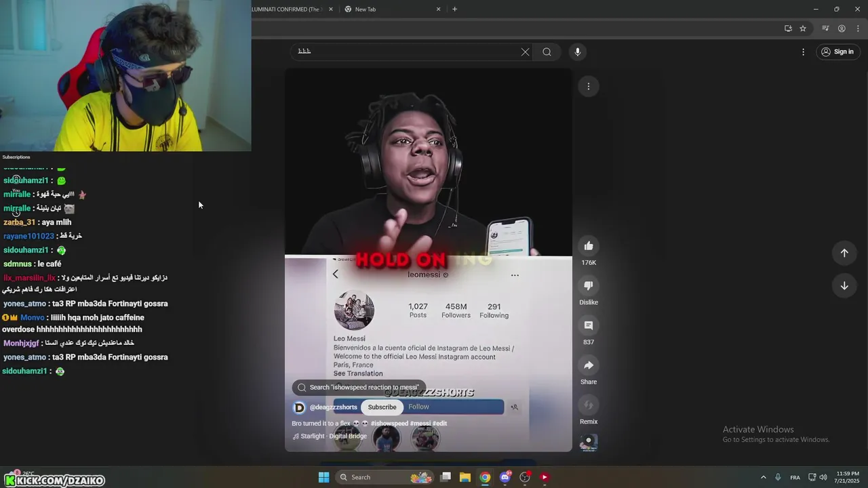Go to the previous Short with the up arrow
This screenshot has height=488, width=868.
pos(844,253)
